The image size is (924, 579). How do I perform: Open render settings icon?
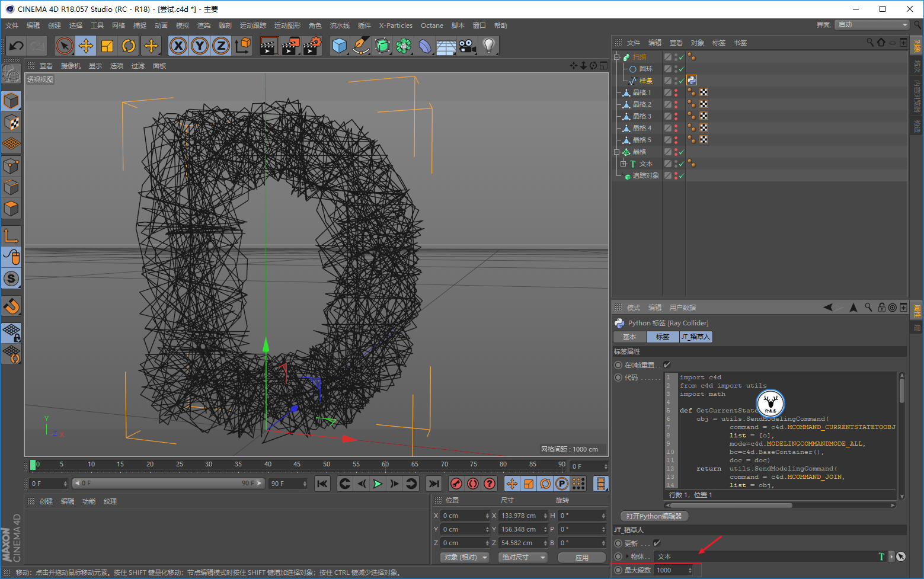pyautogui.click(x=312, y=46)
